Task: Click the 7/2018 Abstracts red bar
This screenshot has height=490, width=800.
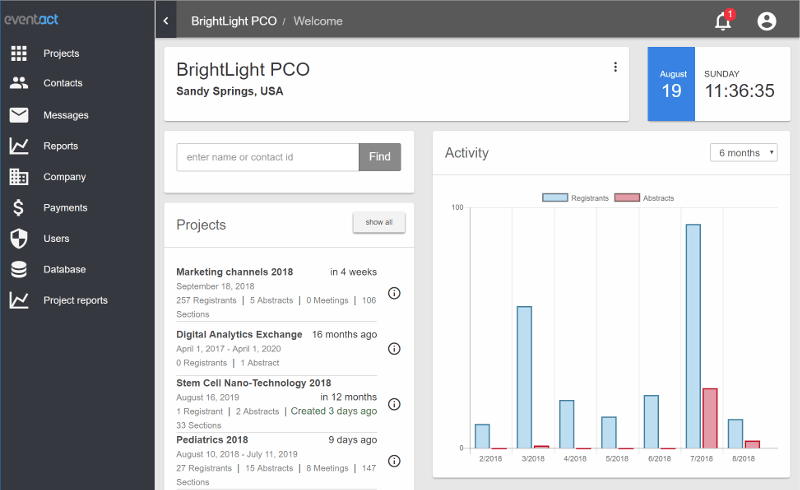Action: tap(710, 419)
